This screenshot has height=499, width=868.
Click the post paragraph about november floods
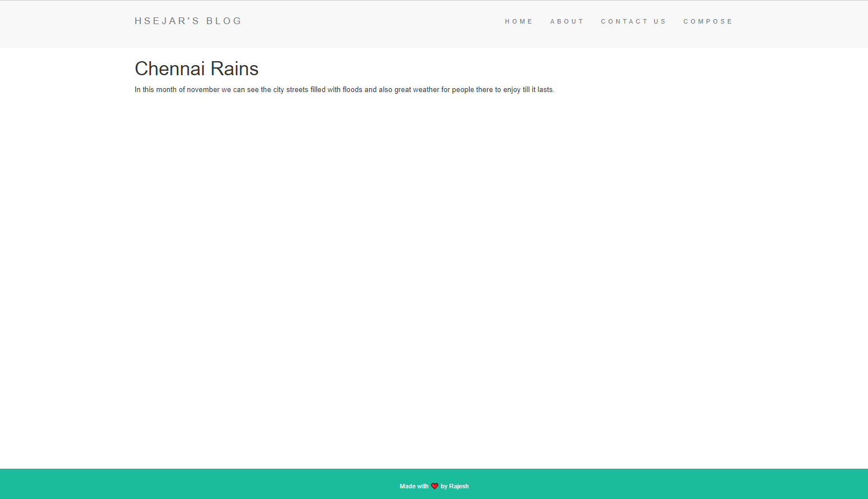tap(345, 90)
